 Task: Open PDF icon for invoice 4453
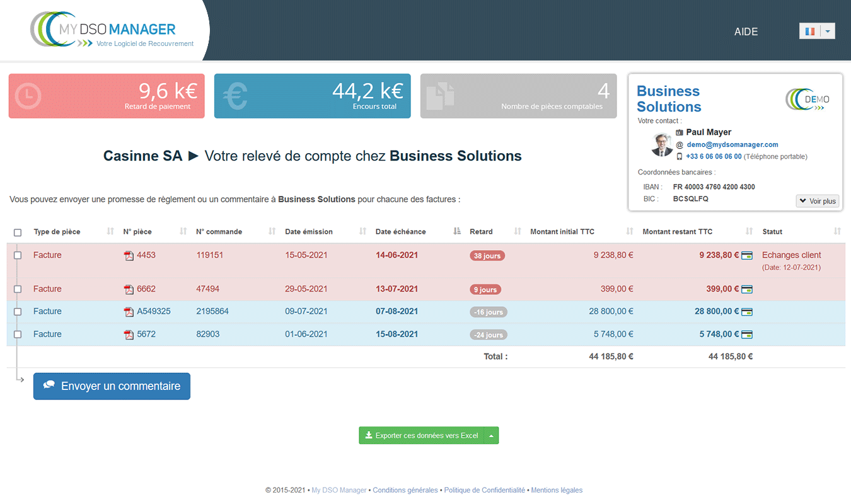pyautogui.click(x=129, y=256)
